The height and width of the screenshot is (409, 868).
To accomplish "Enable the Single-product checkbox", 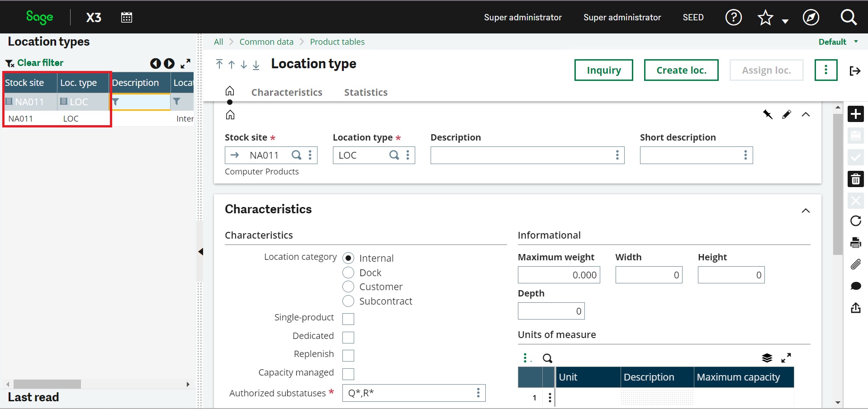I will (347, 319).
